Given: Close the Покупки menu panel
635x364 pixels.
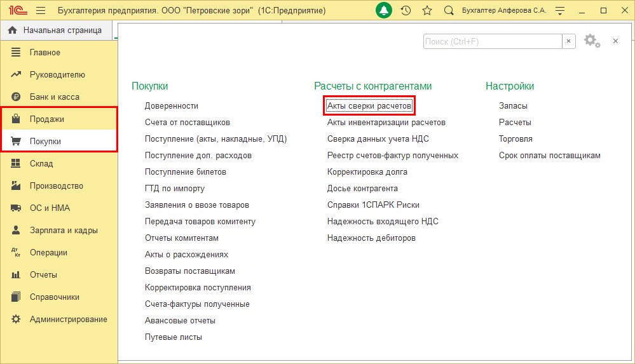Looking at the screenshot, I should point(615,41).
